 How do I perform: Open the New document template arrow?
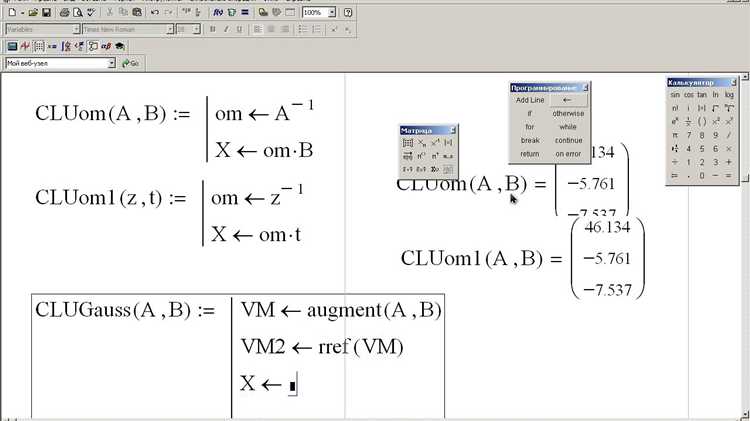22,12
